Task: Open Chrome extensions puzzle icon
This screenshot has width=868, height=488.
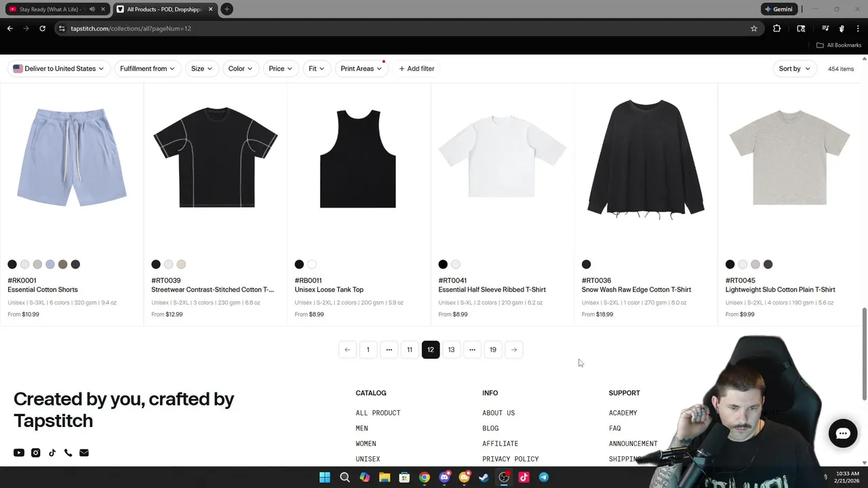Action: click(x=777, y=28)
